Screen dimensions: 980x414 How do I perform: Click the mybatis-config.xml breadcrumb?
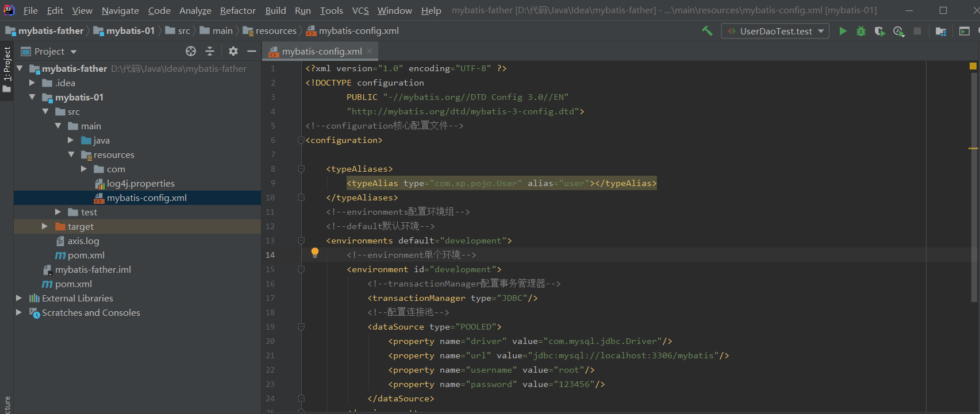(352, 31)
